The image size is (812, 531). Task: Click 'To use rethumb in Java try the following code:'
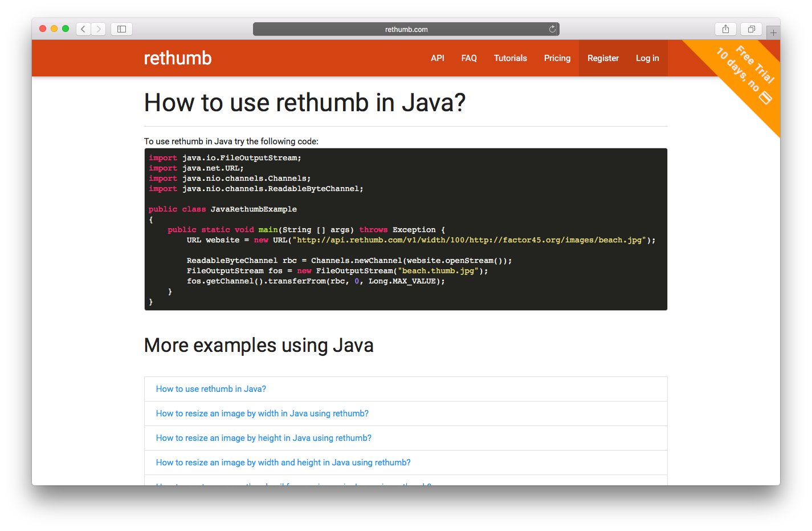(x=231, y=141)
